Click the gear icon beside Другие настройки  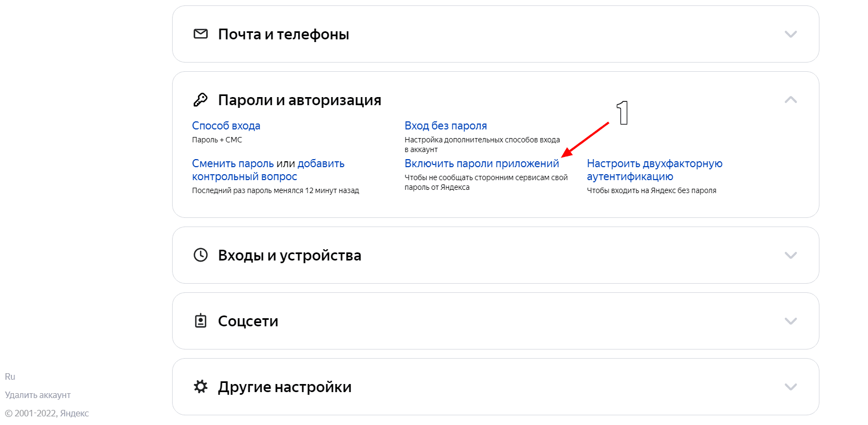[200, 387]
